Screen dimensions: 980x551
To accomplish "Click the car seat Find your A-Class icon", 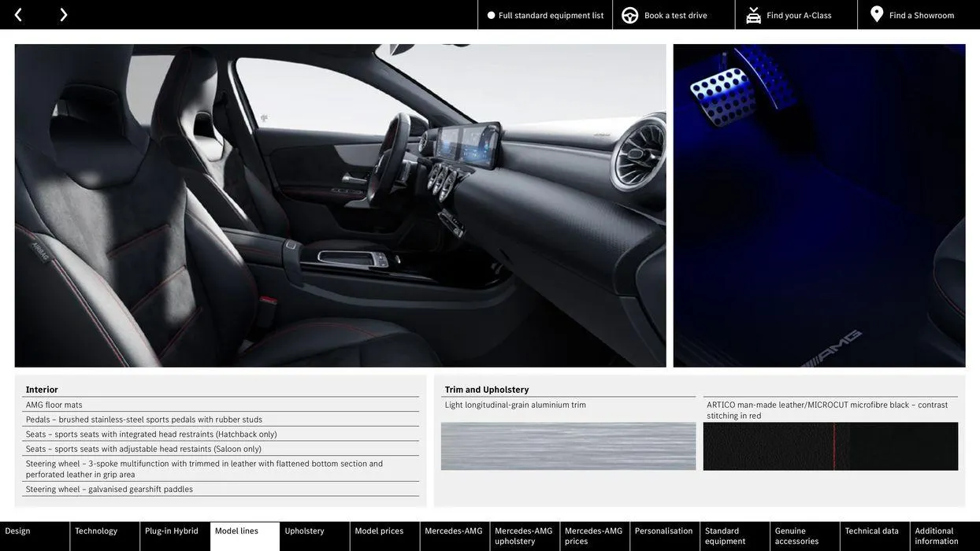I will 753,15.
